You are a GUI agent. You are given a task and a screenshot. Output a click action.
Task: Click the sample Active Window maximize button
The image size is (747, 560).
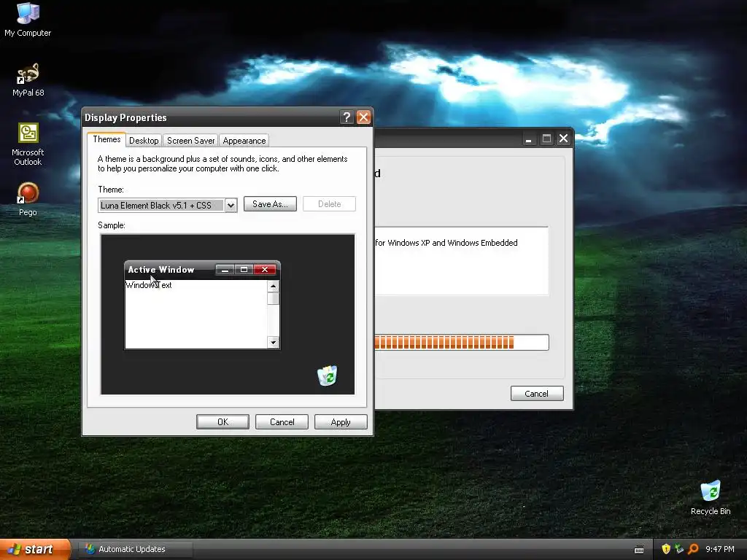(244, 270)
